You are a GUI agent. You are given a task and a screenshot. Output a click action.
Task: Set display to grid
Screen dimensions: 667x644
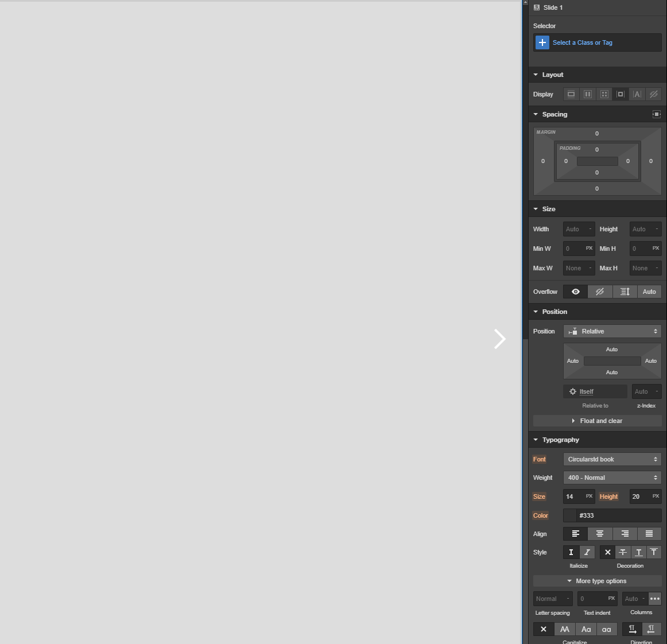(x=604, y=94)
